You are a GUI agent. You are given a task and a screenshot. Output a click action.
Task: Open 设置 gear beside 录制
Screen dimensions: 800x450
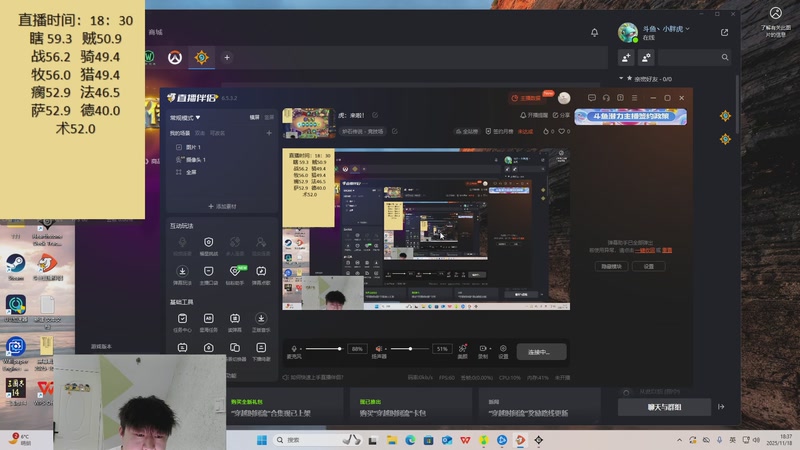(x=503, y=348)
